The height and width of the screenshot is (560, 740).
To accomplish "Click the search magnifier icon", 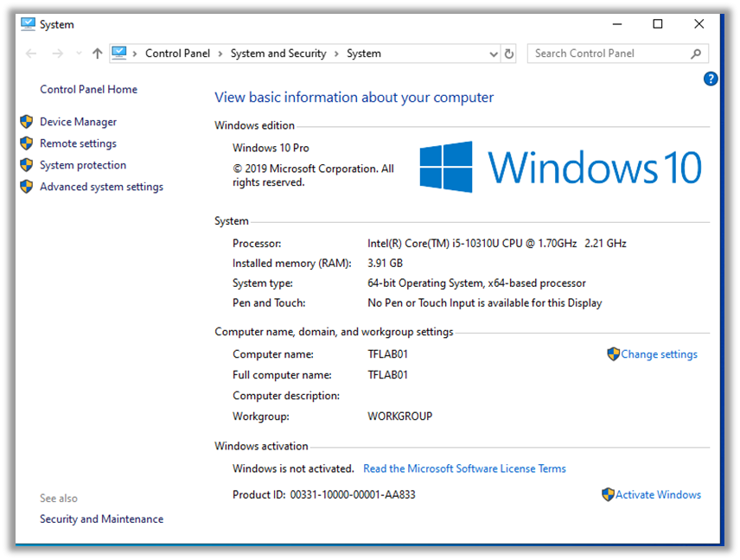I will (x=696, y=54).
